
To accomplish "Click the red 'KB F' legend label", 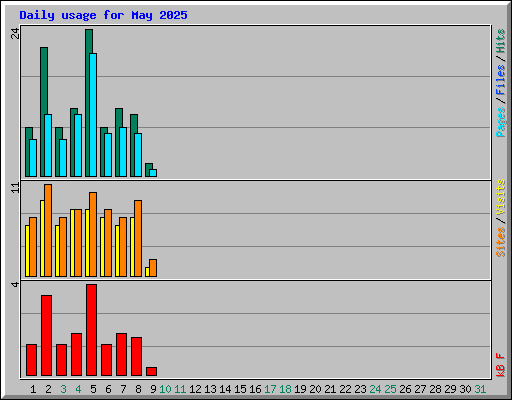I will click(500, 365).
